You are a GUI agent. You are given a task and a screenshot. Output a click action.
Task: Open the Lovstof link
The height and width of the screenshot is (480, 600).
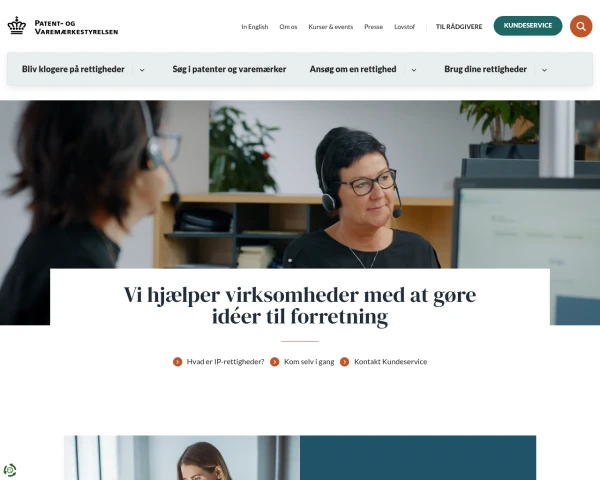[x=404, y=27]
